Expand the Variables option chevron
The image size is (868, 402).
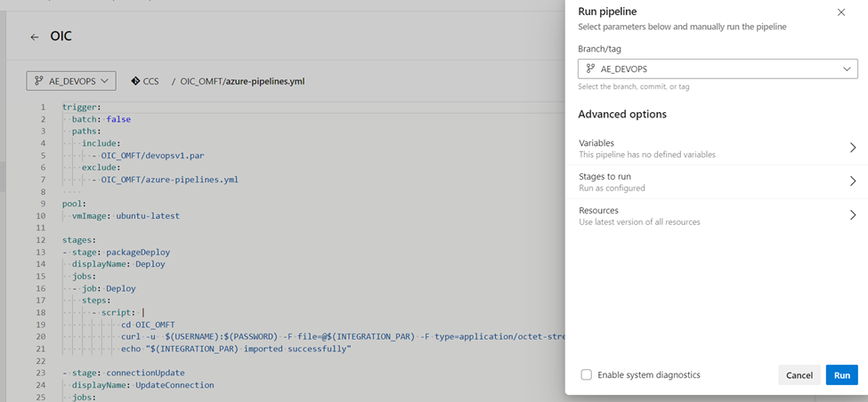(x=852, y=148)
